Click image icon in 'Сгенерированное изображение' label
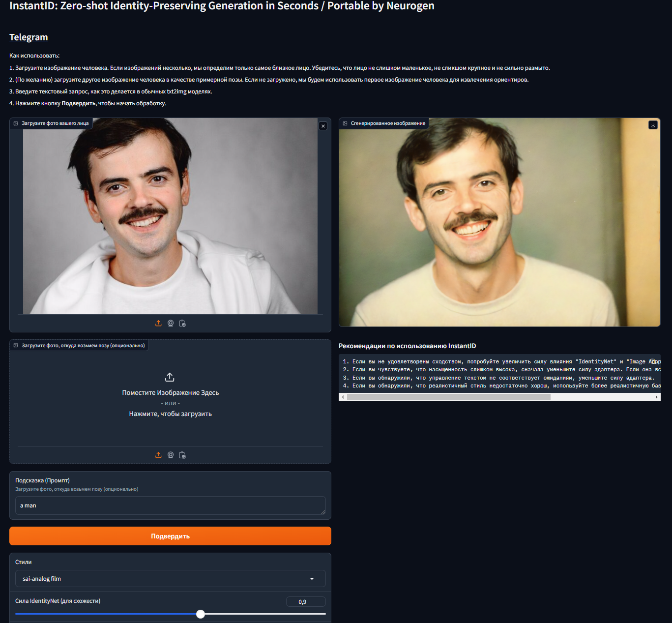Screen dimensions: 672x623 (x=345, y=123)
